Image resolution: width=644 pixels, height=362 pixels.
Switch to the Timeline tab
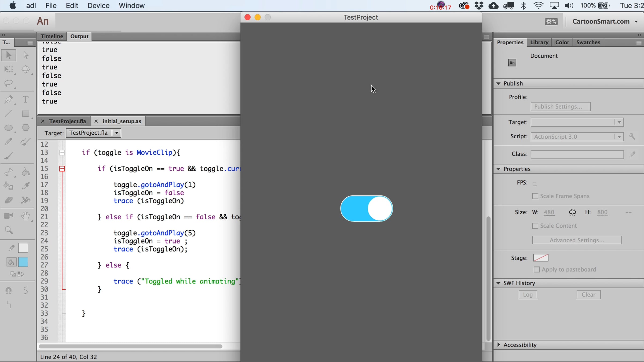[52, 36]
